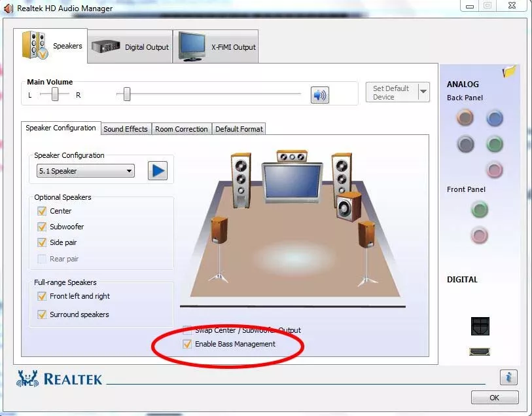
Task: Click the orange back panel jack
Action: pyautogui.click(x=465, y=117)
